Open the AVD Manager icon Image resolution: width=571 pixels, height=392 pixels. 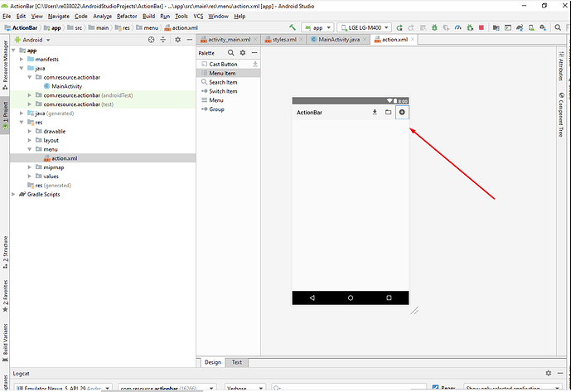pos(532,27)
